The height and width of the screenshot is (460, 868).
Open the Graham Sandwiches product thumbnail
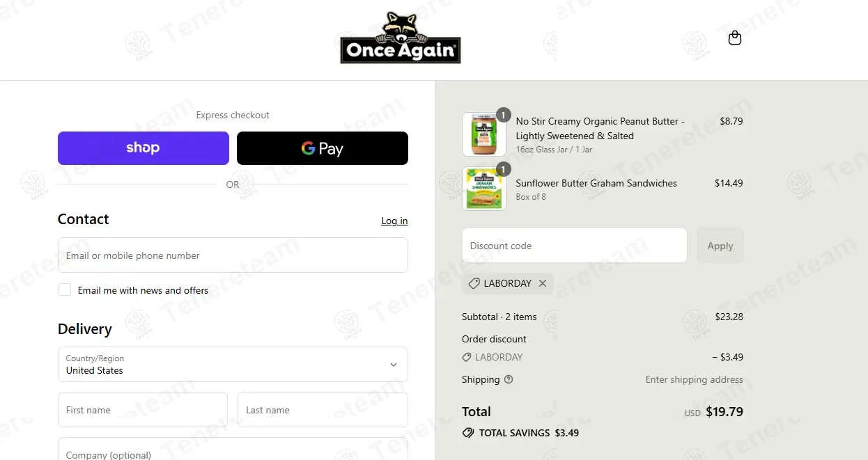pos(483,189)
